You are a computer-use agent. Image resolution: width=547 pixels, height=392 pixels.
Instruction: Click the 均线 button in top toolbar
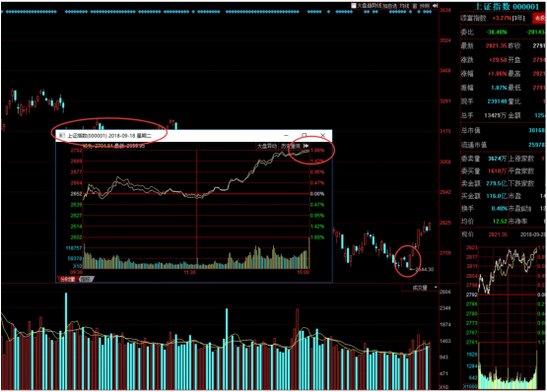click(x=404, y=6)
